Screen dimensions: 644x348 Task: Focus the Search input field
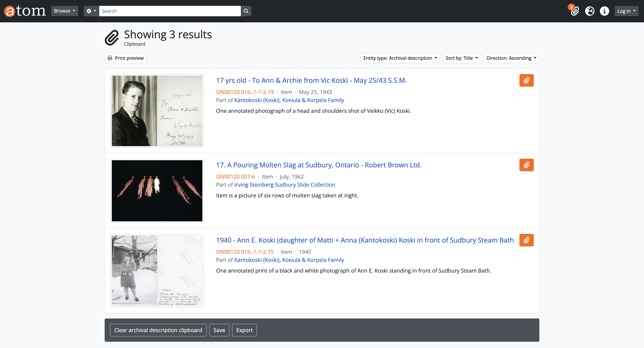(x=170, y=11)
